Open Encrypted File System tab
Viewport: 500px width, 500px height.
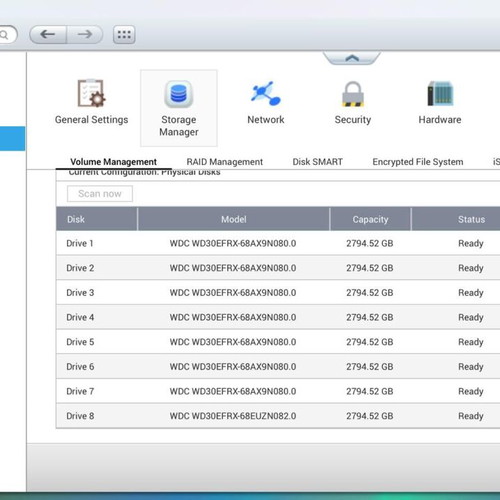(x=418, y=162)
